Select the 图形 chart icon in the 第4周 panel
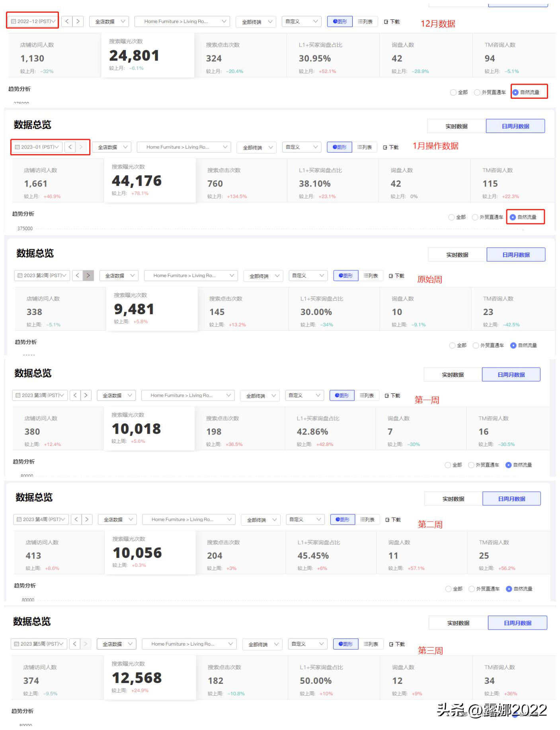 pyautogui.click(x=342, y=519)
